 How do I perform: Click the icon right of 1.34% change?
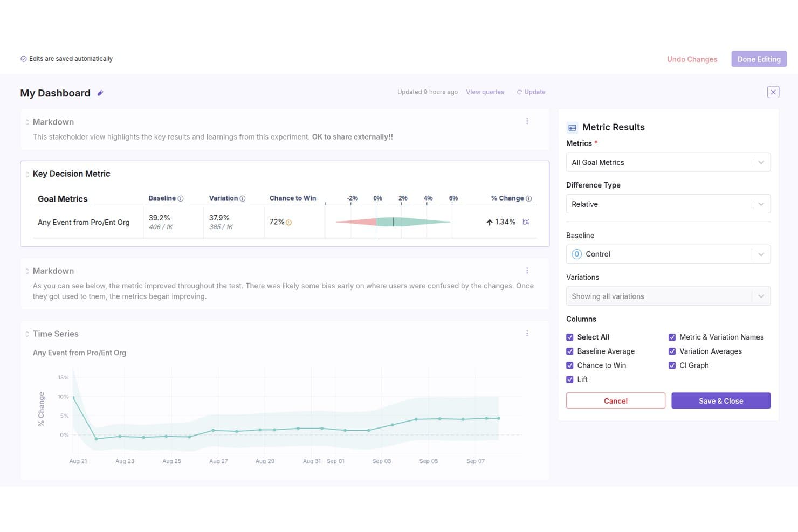[x=526, y=222]
